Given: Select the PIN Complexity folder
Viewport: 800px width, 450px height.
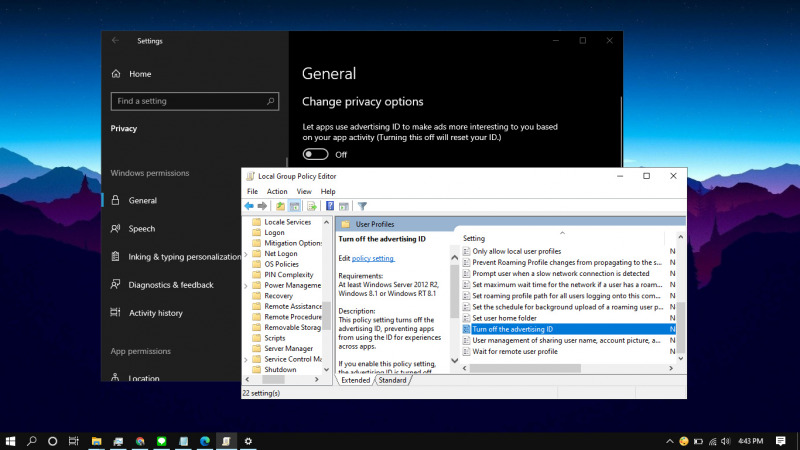Looking at the screenshot, I should point(289,275).
